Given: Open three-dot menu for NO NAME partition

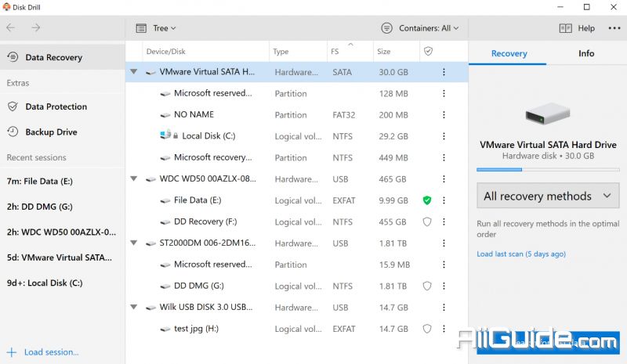Looking at the screenshot, I should (x=444, y=114).
